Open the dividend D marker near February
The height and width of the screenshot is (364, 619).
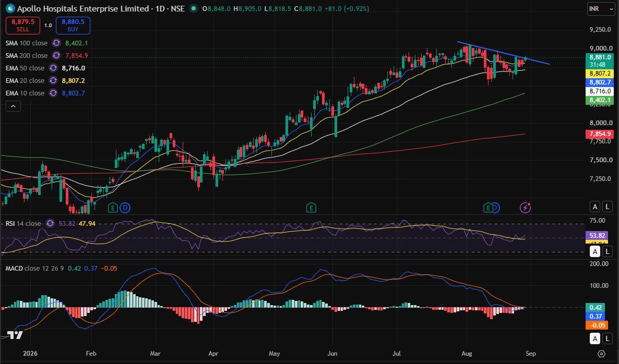tap(125, 208)
